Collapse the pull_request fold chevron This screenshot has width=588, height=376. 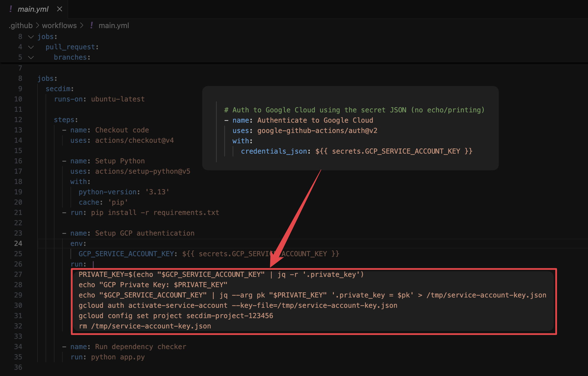(31, 47)
